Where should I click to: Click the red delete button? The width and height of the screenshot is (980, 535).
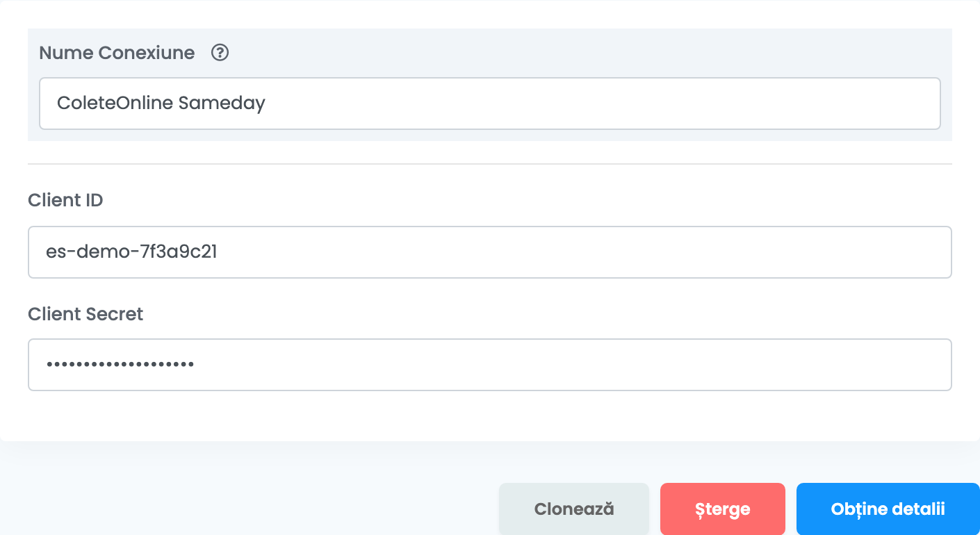coord(723,509)
